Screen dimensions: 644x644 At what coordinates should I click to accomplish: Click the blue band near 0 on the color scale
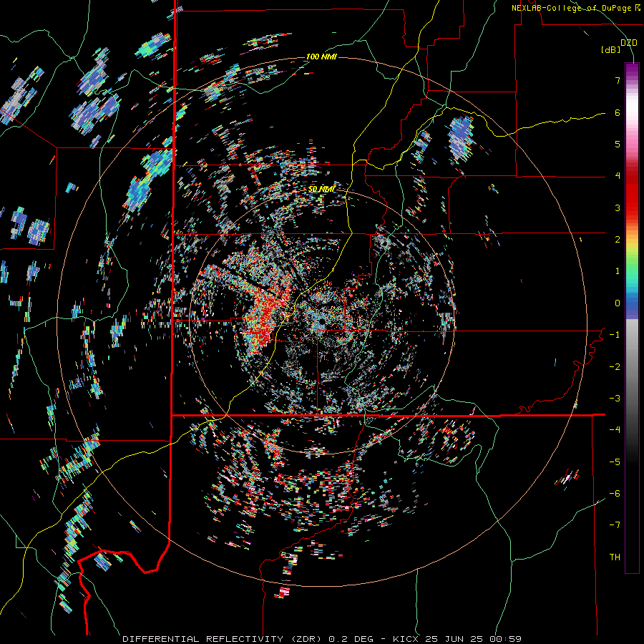[x=632, y=307]
